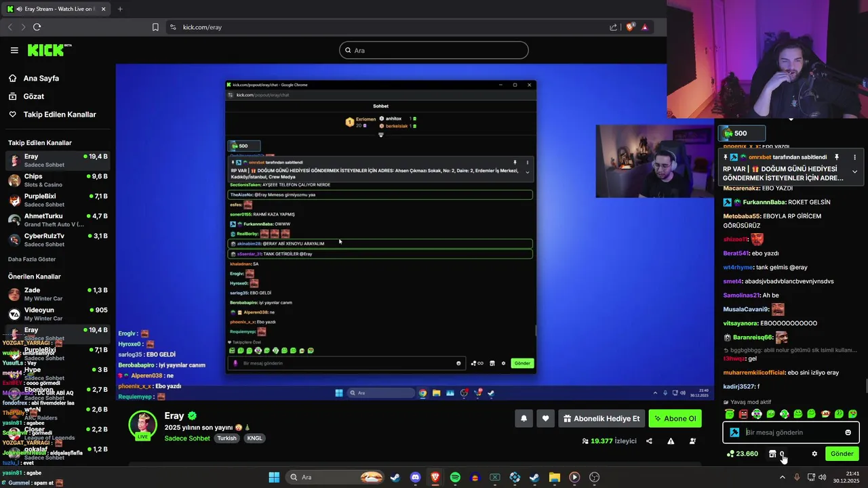Open Discord from the taskbar

pos(415,477)
